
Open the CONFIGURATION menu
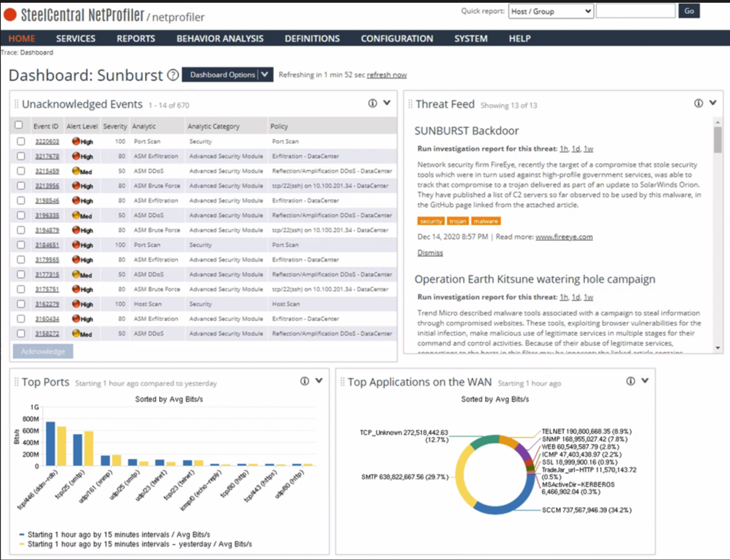coord(396,39)
